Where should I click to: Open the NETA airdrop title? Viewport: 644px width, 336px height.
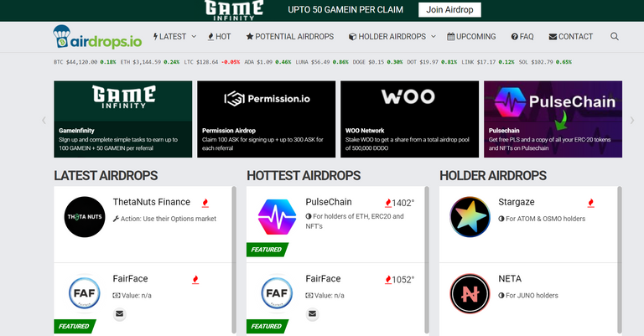pos(510,278)
